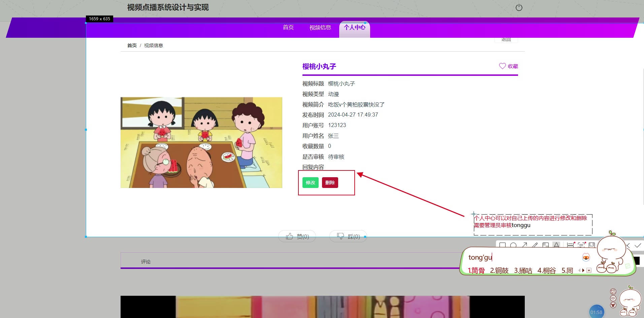Click the 123123 user account value
Screen dimensions: 644x318
[337, 125]
